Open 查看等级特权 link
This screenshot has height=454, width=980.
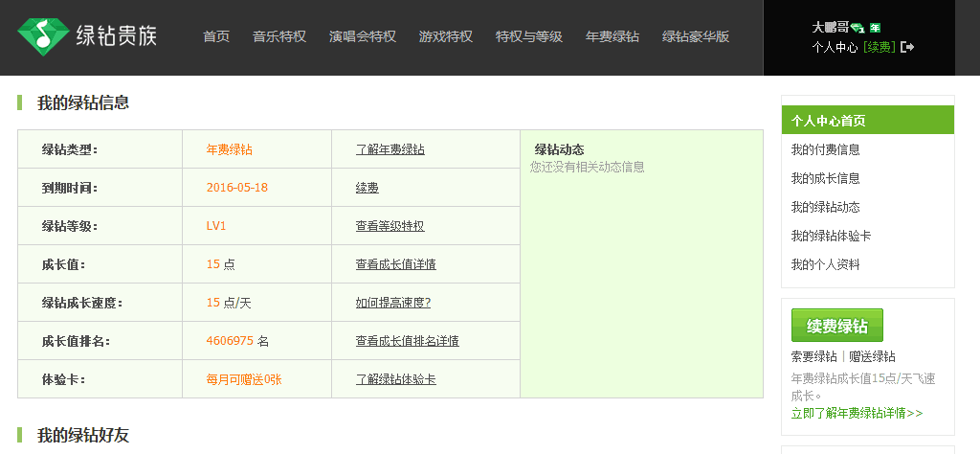(x=390, y=226)
